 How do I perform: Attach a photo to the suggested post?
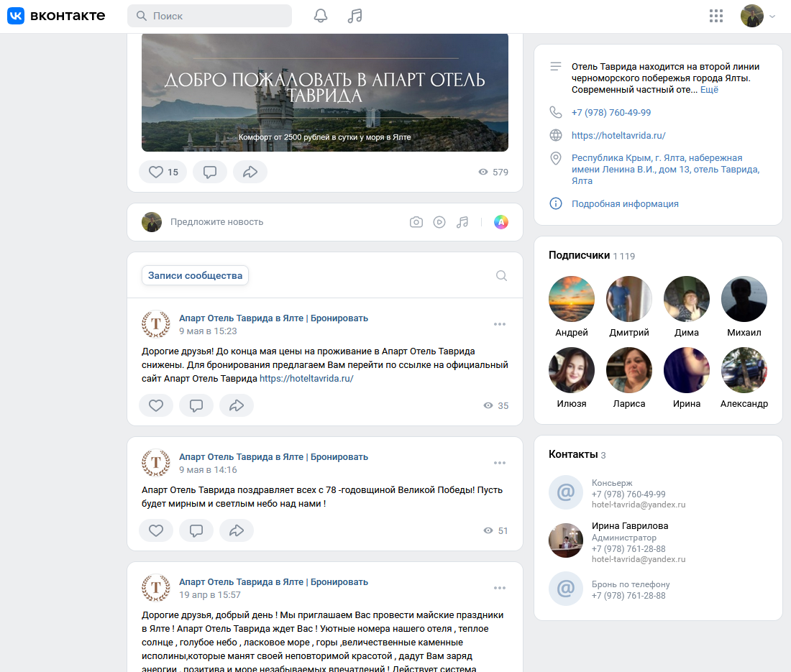coord(416,222)
